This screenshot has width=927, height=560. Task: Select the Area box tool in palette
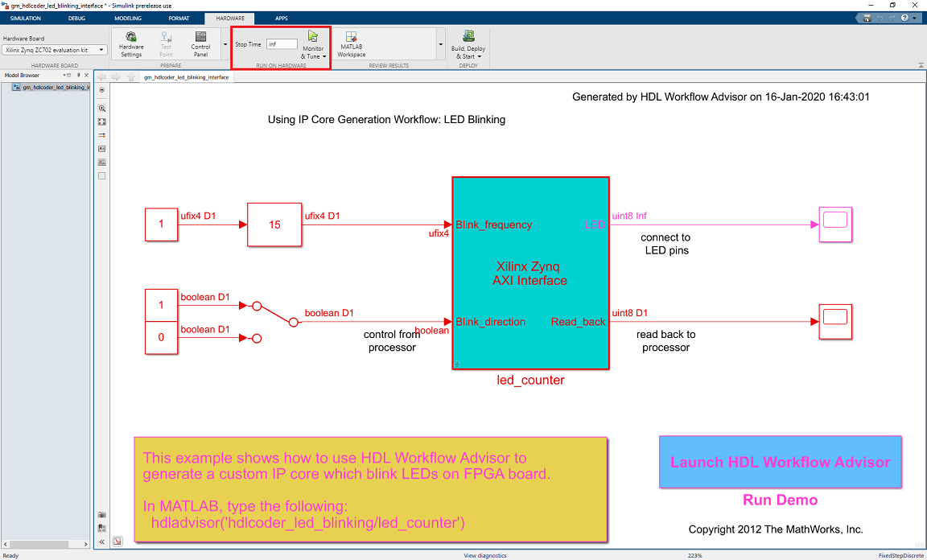[101, 175]
